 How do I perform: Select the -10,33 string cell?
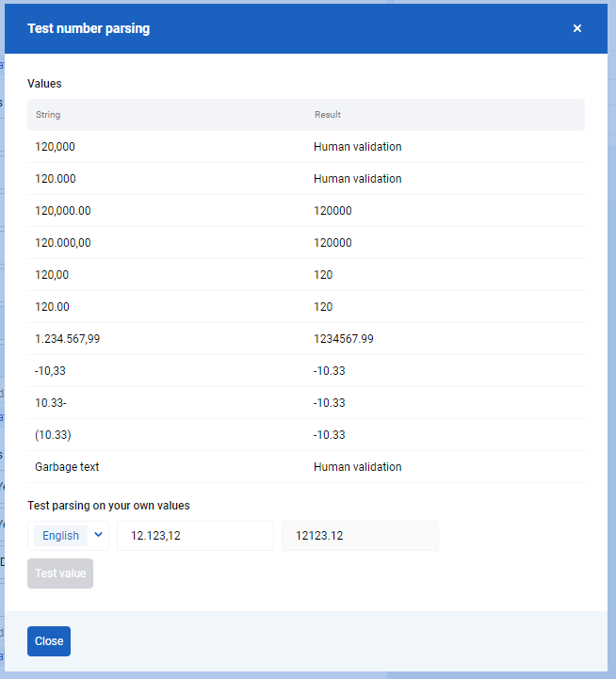50,371
